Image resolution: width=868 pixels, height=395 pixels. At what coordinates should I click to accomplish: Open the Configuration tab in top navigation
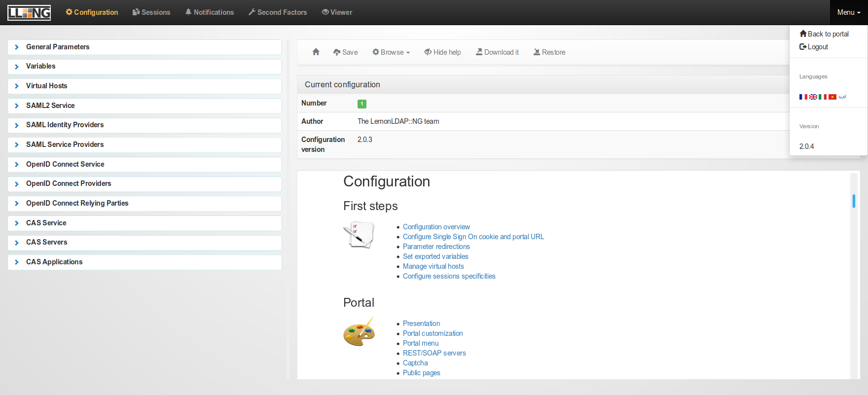[x=92, y=12]
